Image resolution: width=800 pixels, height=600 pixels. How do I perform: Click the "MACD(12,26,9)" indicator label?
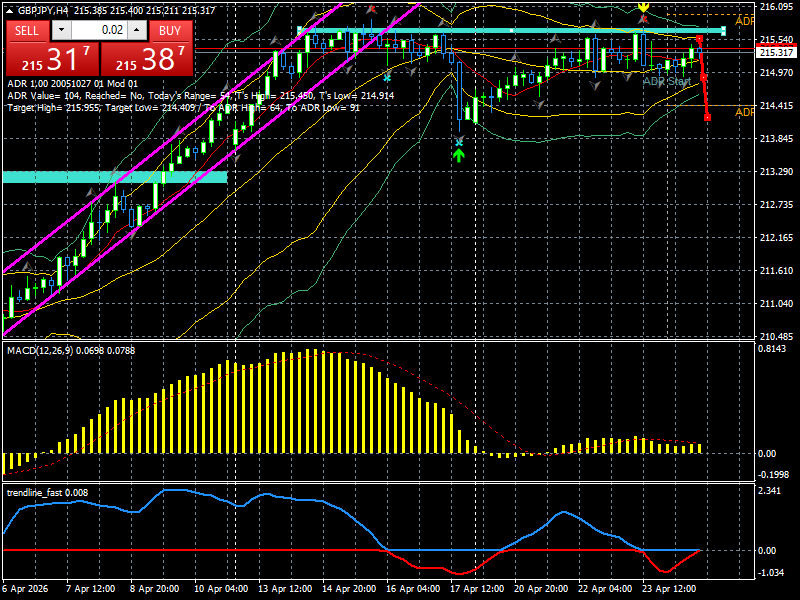(x=40, y=351)
